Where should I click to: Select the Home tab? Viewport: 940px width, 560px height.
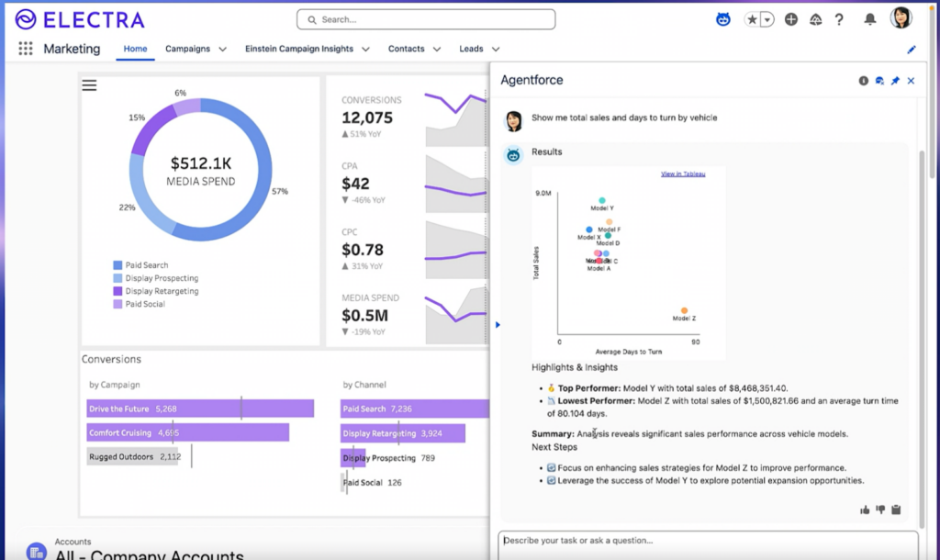[135, 49]
